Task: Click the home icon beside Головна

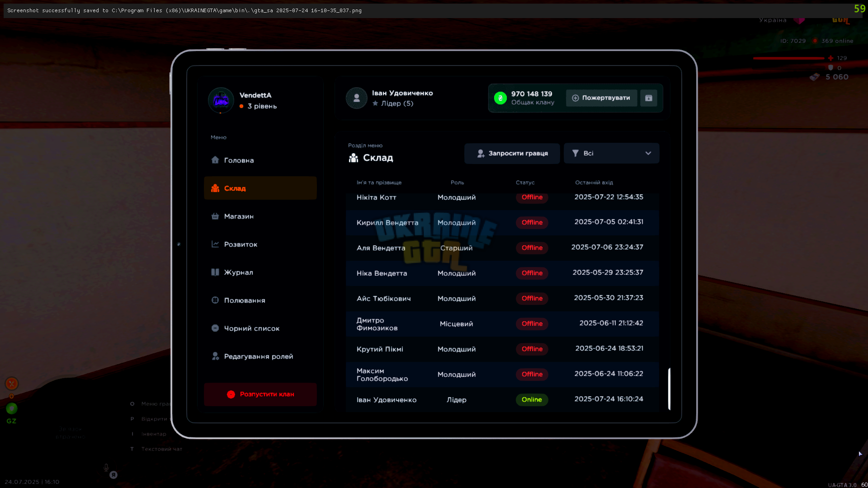Action: tap(215, 160)
